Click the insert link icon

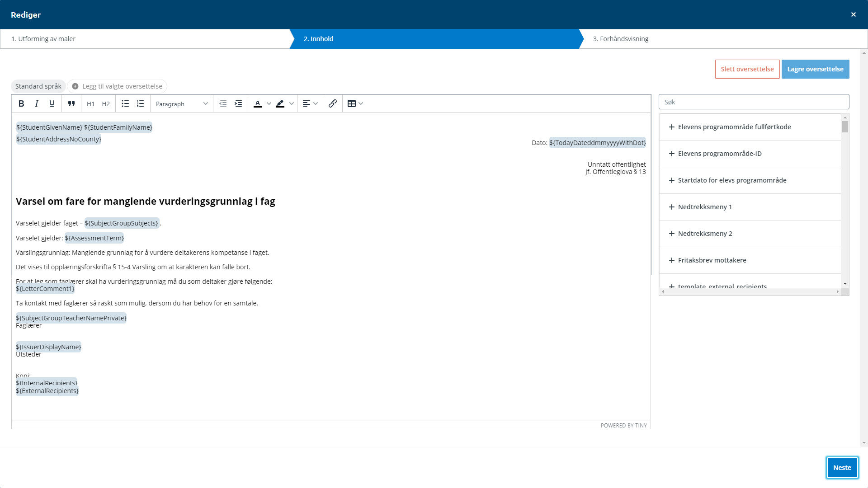[x=333, y=103]
